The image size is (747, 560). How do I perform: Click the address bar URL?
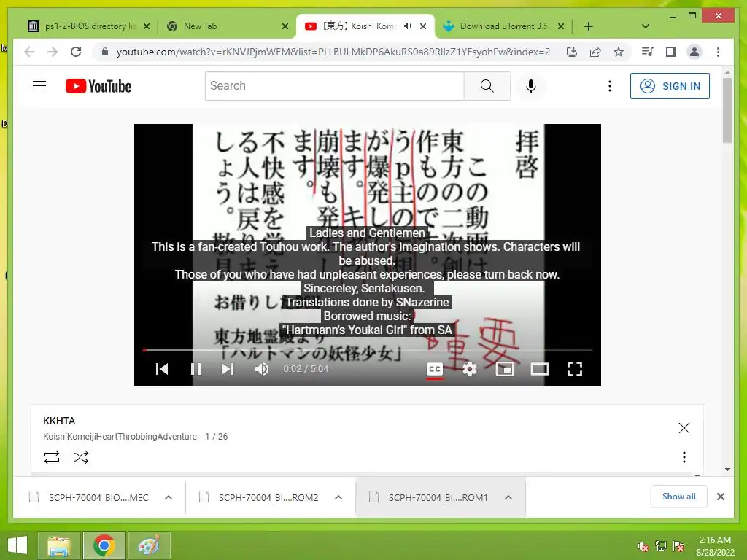333,52
